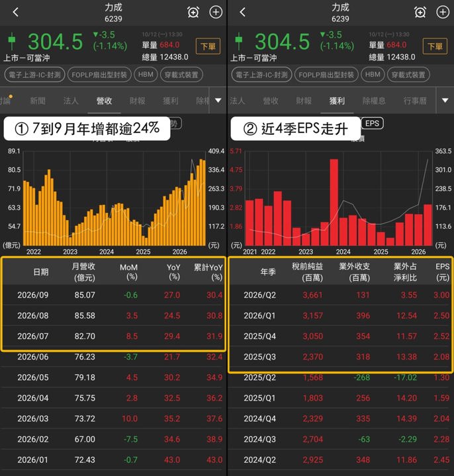Image resolution: width=454 pixels, height=476 pixels.
Task: Tap the back arrow in left panel
Action: coord(16,12)
